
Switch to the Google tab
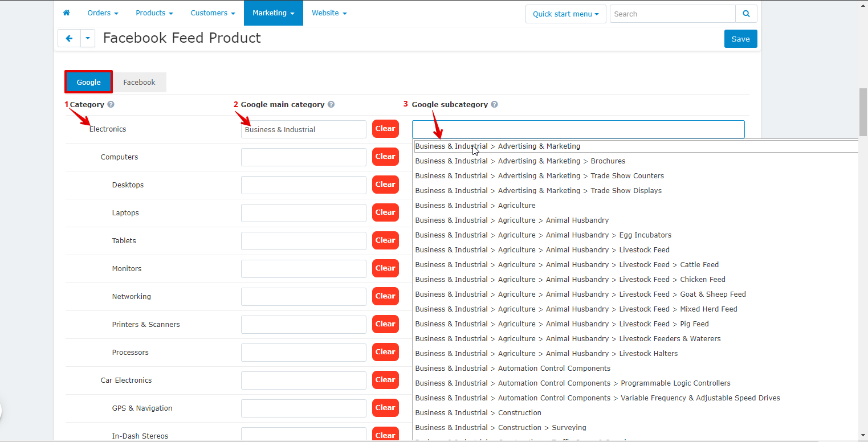pos(89,82)
